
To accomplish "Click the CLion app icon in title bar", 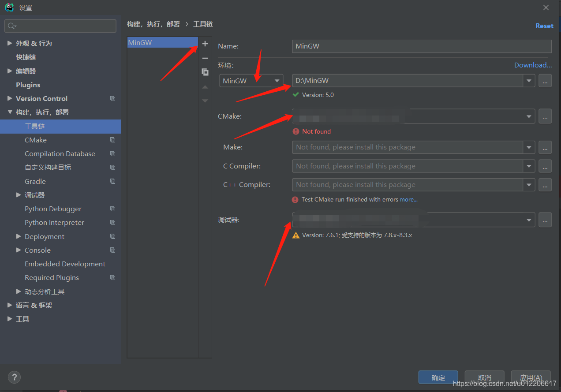I will 9,7.
